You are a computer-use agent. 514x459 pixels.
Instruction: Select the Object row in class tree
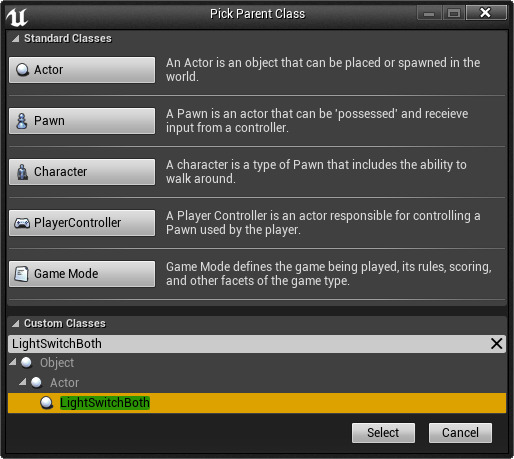(257, 363)
